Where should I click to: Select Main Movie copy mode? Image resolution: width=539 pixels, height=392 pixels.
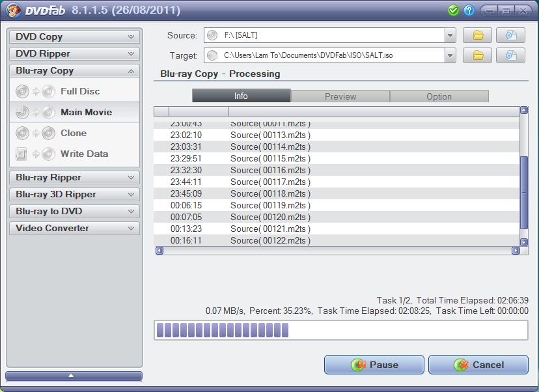click(74, 112)
